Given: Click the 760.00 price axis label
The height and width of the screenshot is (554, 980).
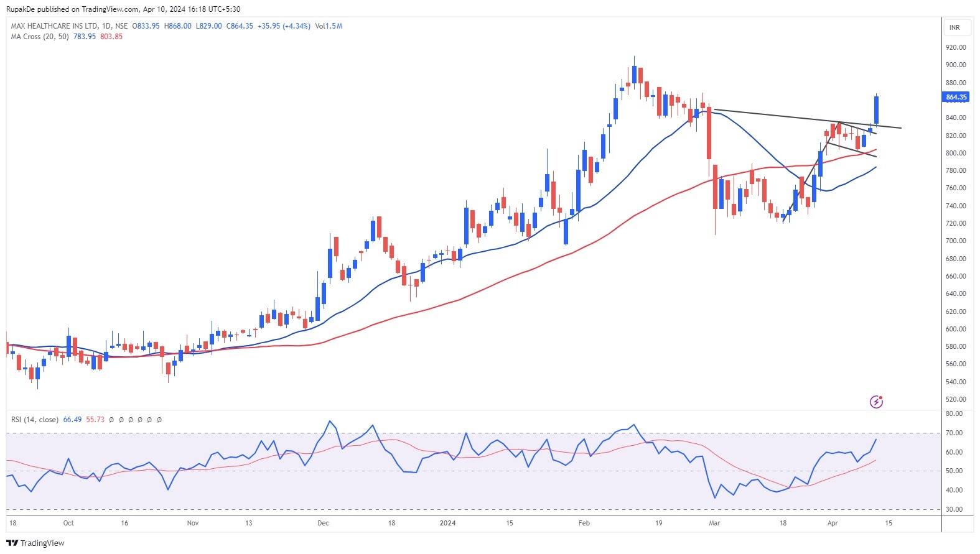Looking at the screenshot, I should click(x=956, y=188).
